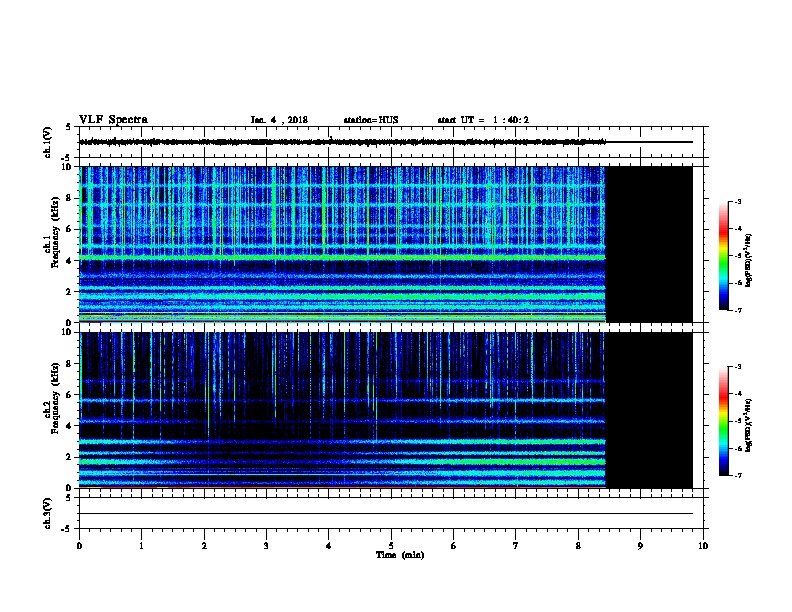
Task: Select the log(PSD) label beside ch.2 color bar
Action: [x=749, y=425]
